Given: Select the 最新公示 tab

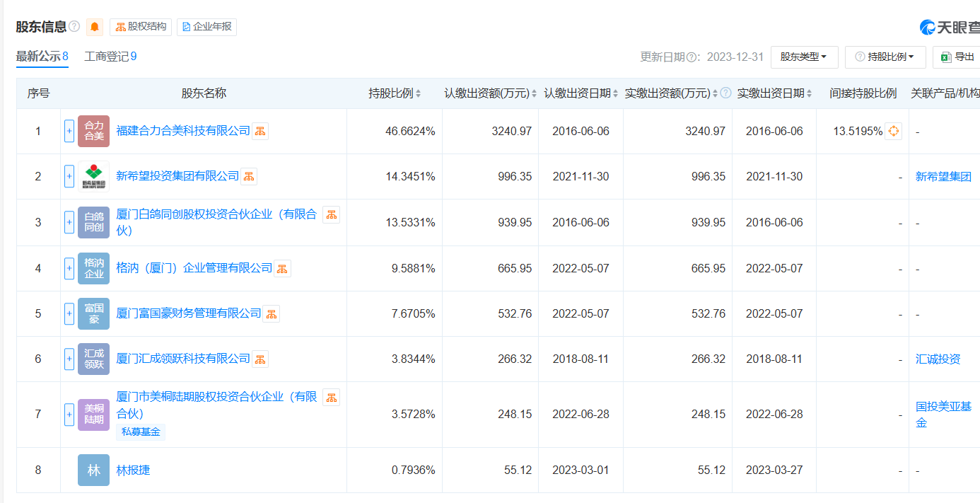Looking at the screenshot, I should [x=42, y=57].
